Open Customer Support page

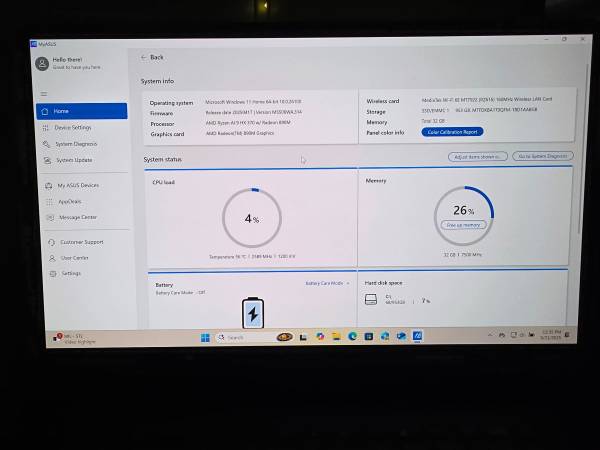[81, 242]
